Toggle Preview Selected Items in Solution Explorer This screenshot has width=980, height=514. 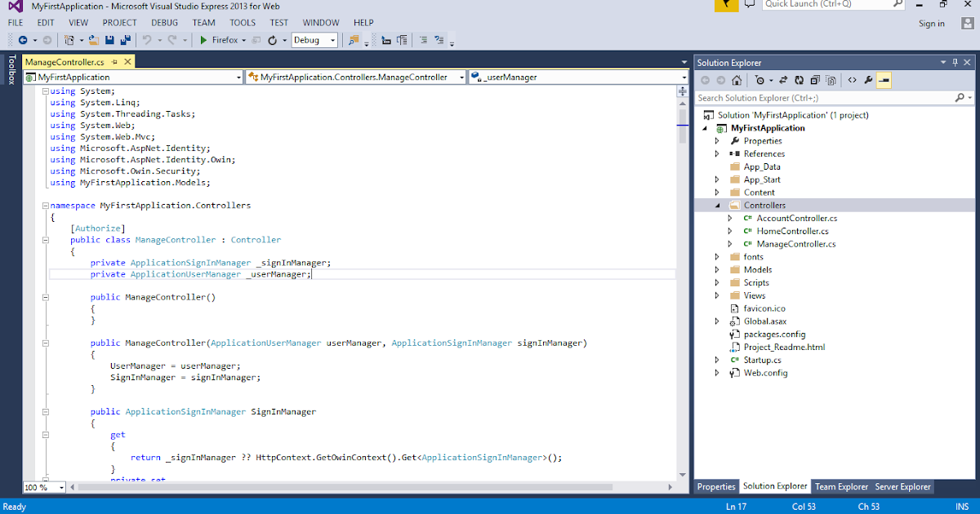click(831, 79)
